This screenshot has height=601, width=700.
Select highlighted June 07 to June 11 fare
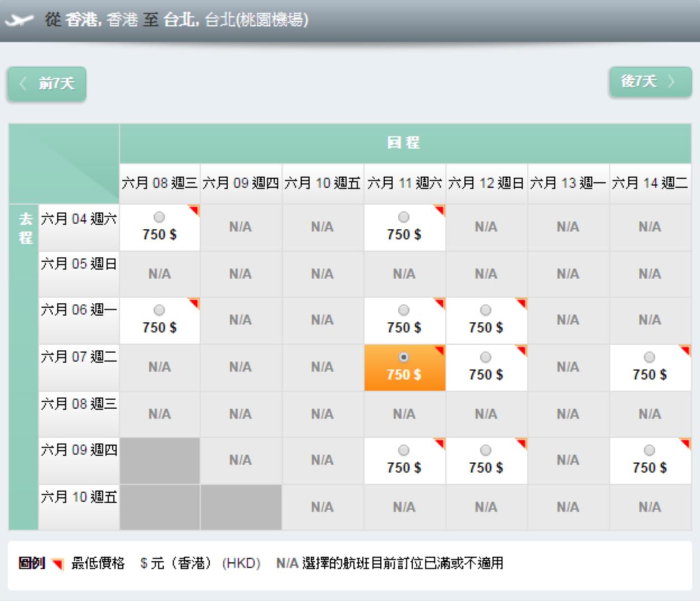403,358
